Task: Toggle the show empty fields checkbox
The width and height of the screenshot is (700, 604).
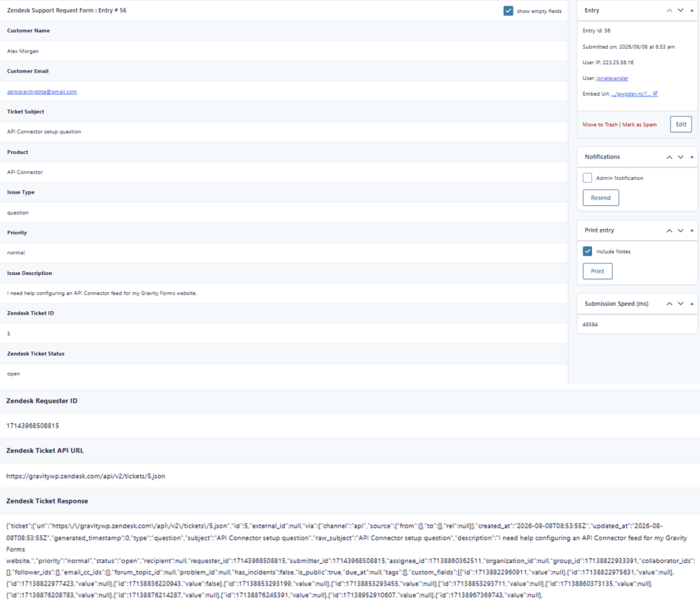Action: tap(508, 11)
